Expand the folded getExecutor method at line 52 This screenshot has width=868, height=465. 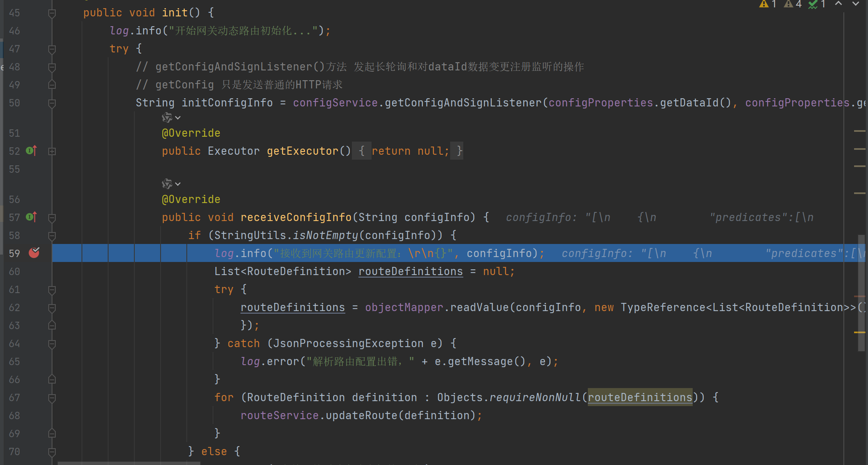pos(52,151)
